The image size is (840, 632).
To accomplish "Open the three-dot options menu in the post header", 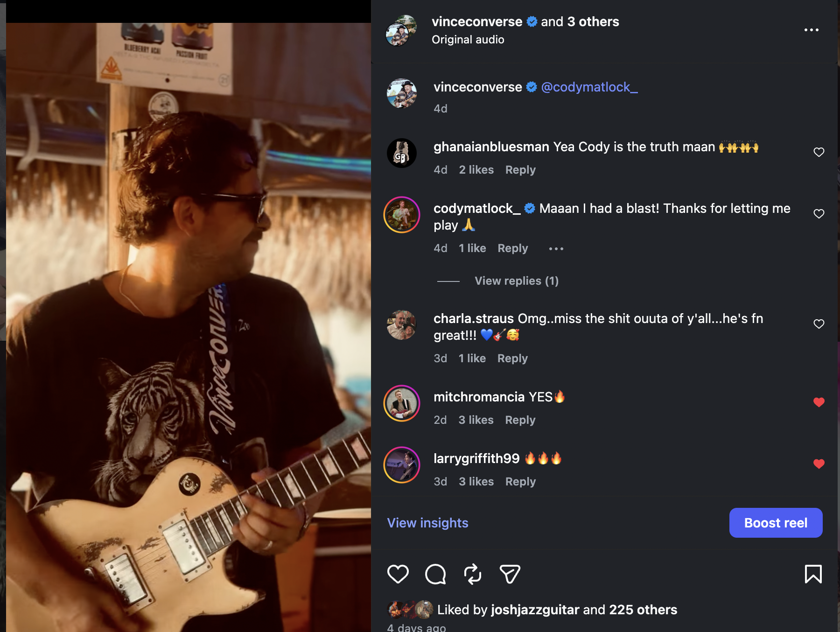I will point(812,30).
